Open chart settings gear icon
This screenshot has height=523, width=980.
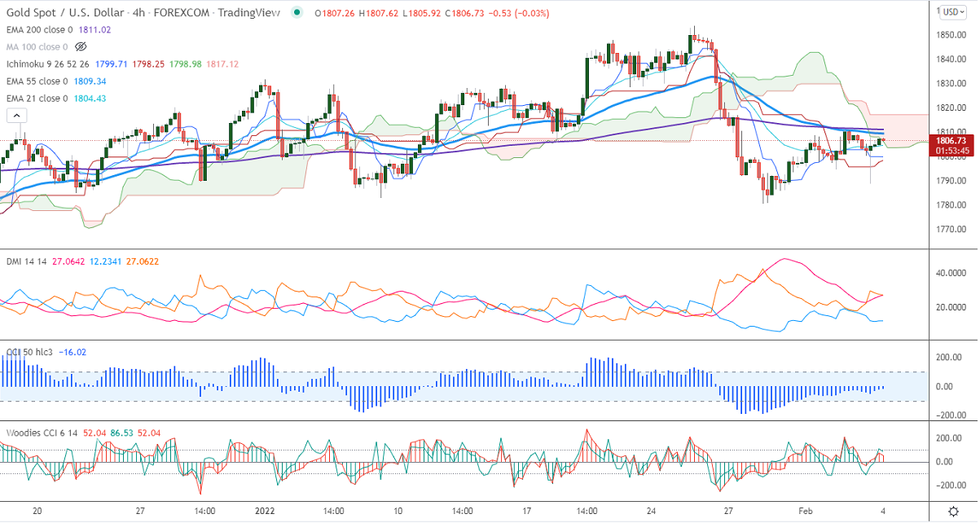953,511
